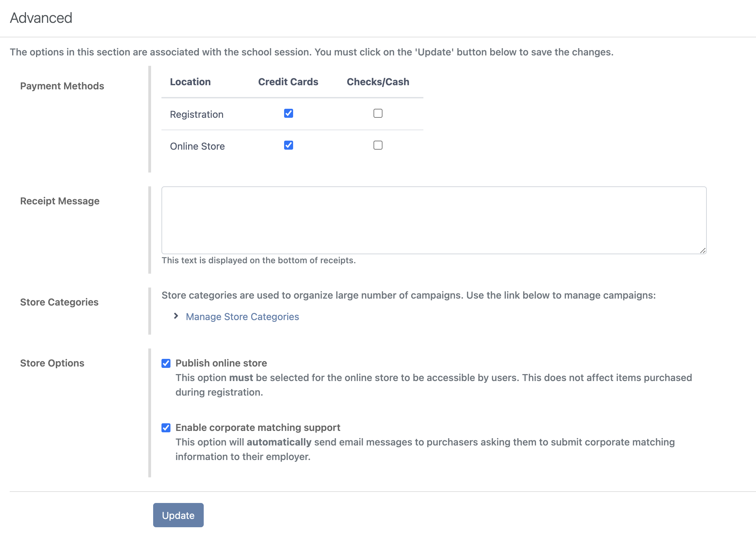This screenshot has height=539, width=756.
Task: Click the Advanced section heading
Action: click(41, 18)
